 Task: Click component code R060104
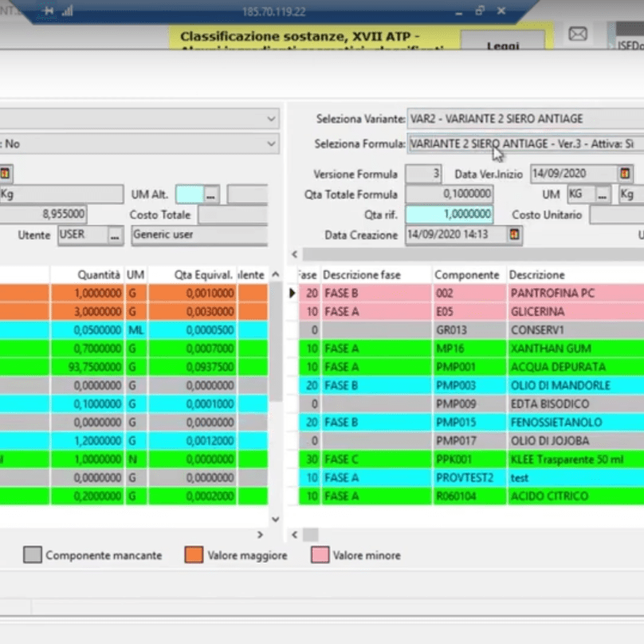469,496
